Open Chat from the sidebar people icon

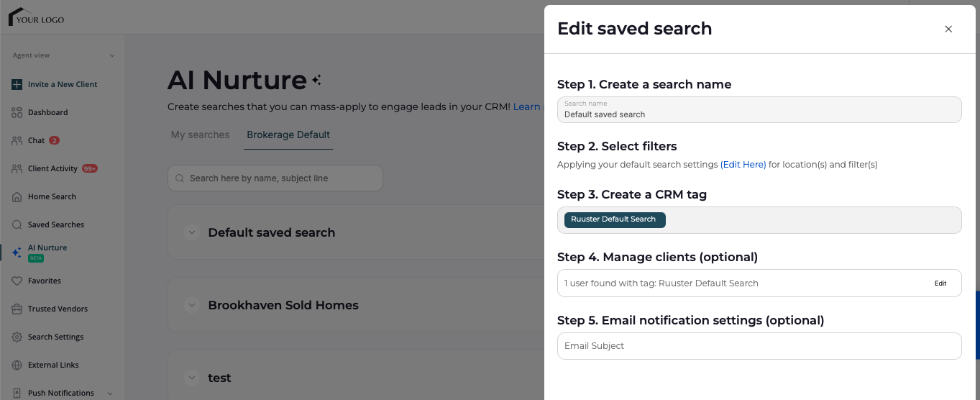(17, 140)
